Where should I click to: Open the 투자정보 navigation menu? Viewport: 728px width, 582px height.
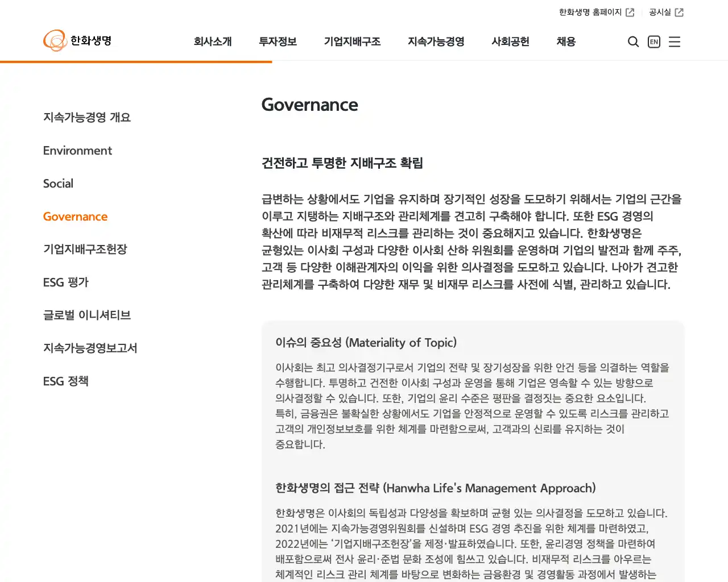[278, 41]
